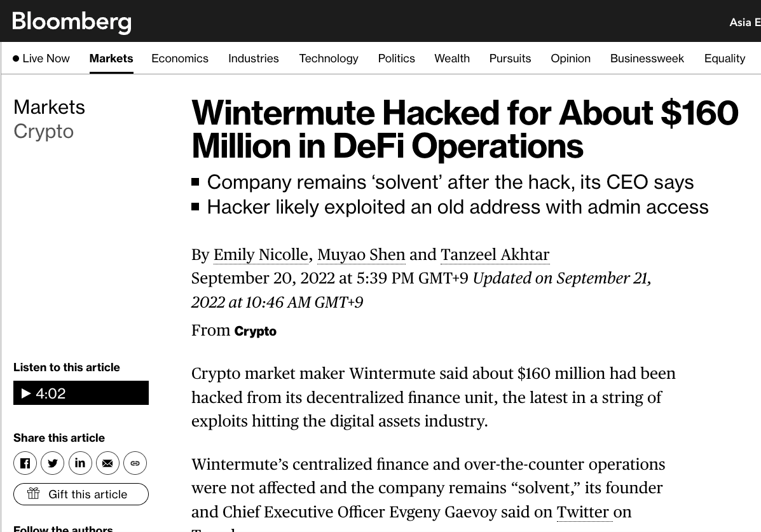Screen dimensions: 761x532
Task: Select the Markets navigation tab
Action: point(111,58)
